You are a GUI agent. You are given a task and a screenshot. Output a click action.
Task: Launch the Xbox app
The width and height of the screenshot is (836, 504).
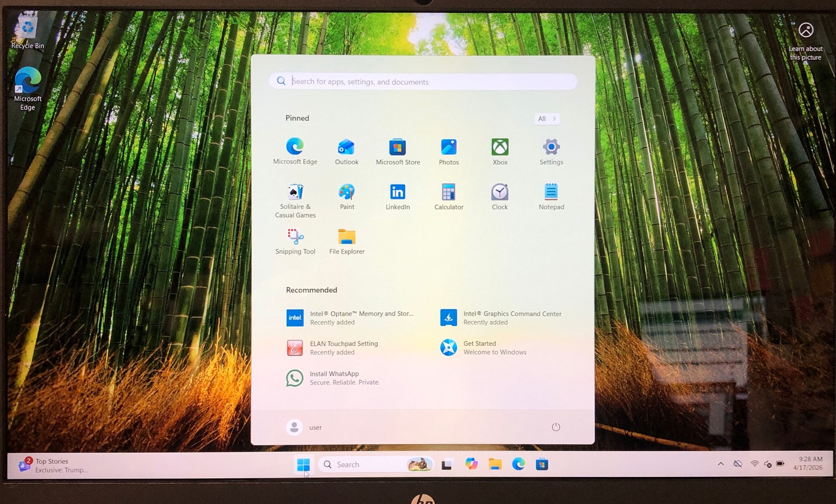point(500,152)
